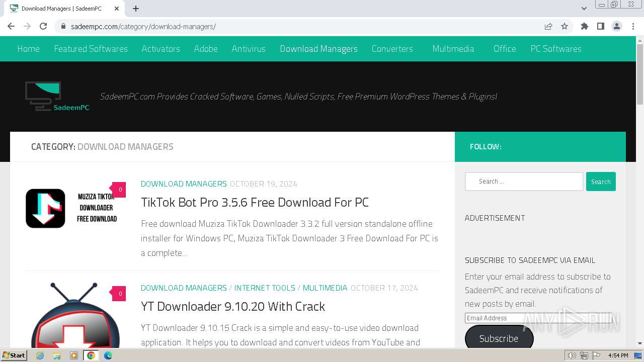Click the October 17, 2024 post date
This screenshot has width=644, height=362.
(384, 288)
